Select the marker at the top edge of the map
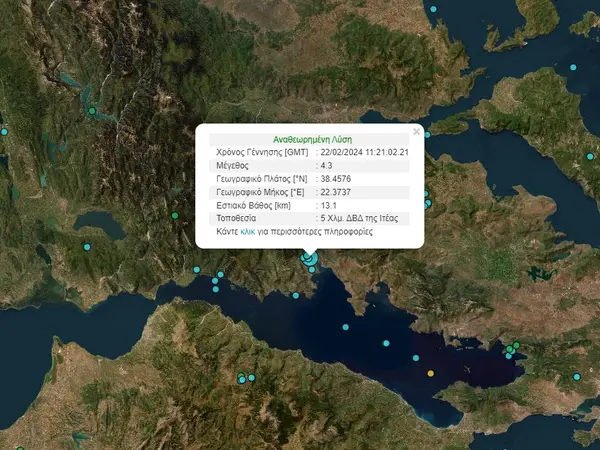This screenshot has width=600, height=450. tap(434, 9)
